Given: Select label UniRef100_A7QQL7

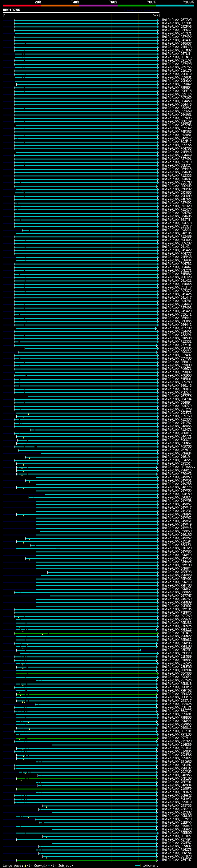Looking at the screenshot, I should tap(177, 389).
